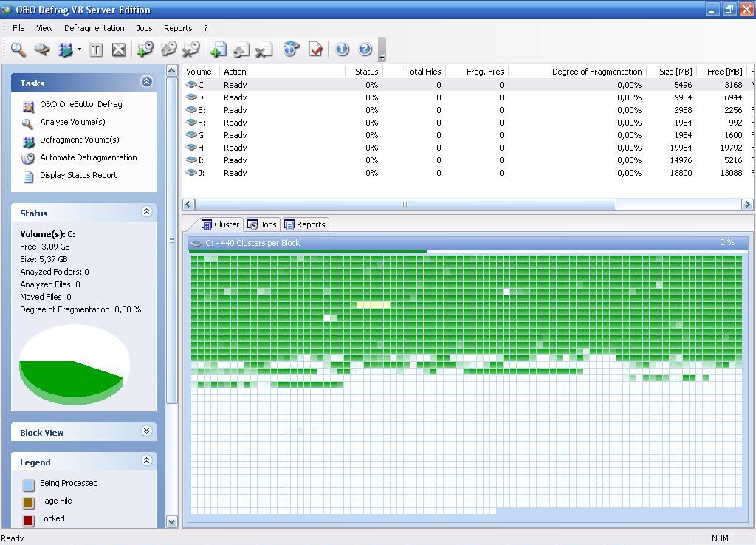The height and width of the screenshot is (545, 756).
Task: Click Analyze Volume(s) task link
Action: (72, 122)
